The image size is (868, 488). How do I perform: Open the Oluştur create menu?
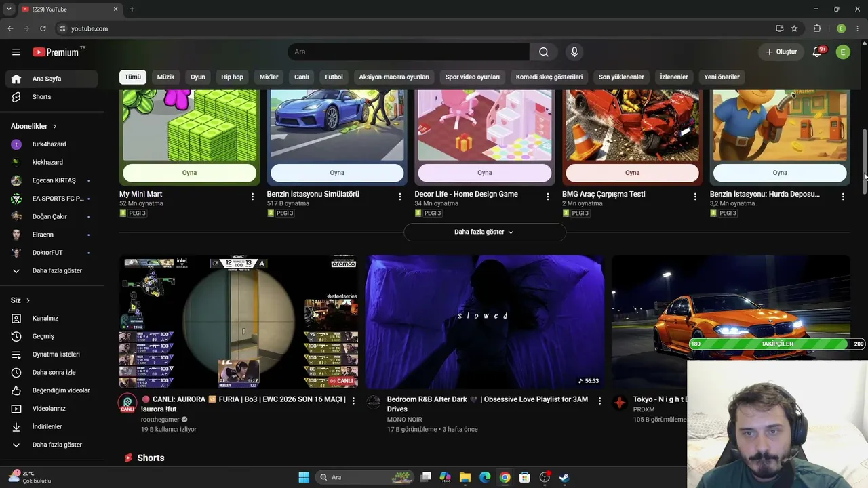coord(781,52)
